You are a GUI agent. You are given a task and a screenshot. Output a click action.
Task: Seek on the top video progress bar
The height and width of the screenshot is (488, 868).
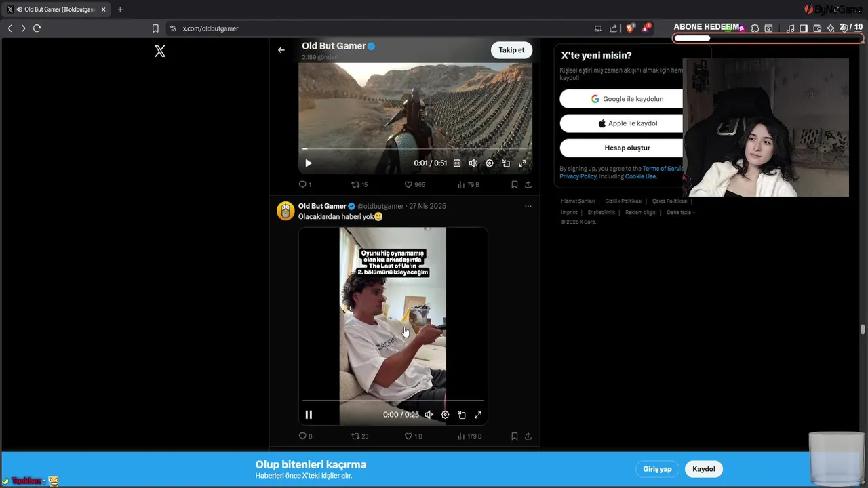[x=415, y=148]
